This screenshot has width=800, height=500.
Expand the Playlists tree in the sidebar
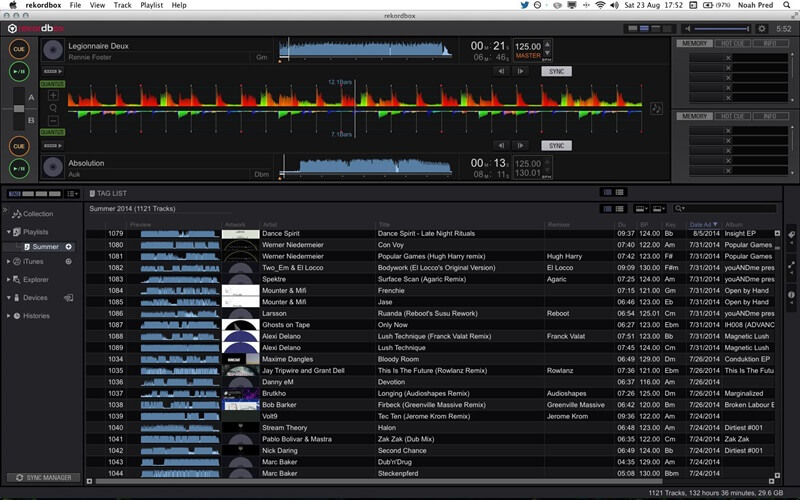coord(9,232)
